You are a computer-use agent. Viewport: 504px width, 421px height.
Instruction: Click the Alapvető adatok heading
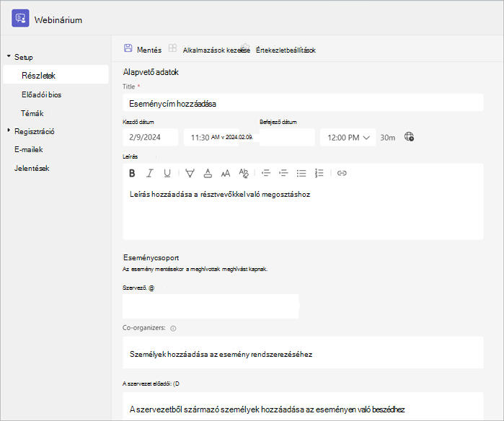coord(151,71)
